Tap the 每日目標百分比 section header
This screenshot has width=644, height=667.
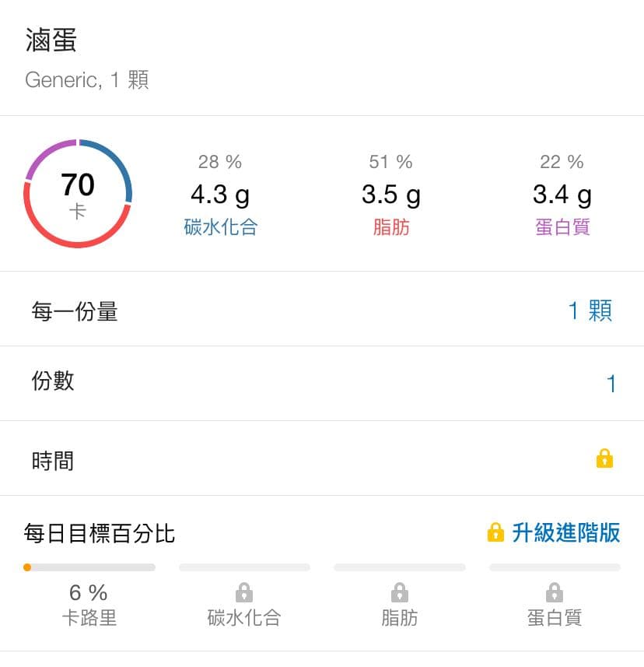click(x=100, y=533)
